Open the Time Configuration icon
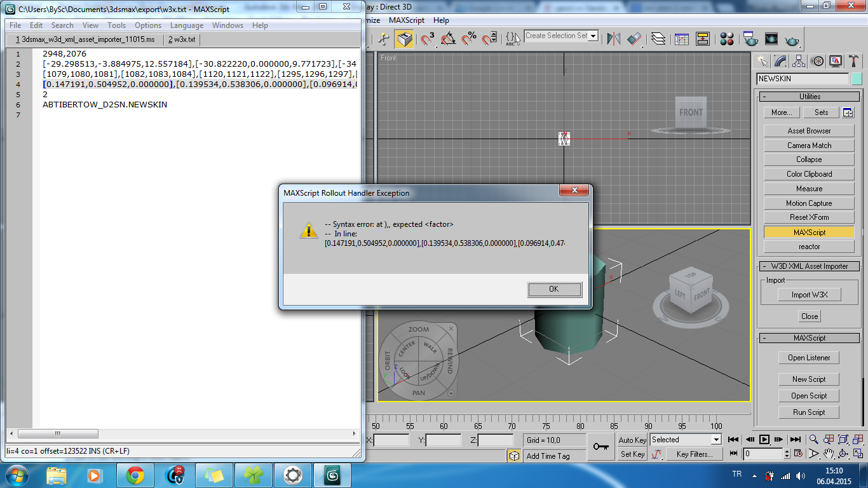 click(x=798, y=454)
